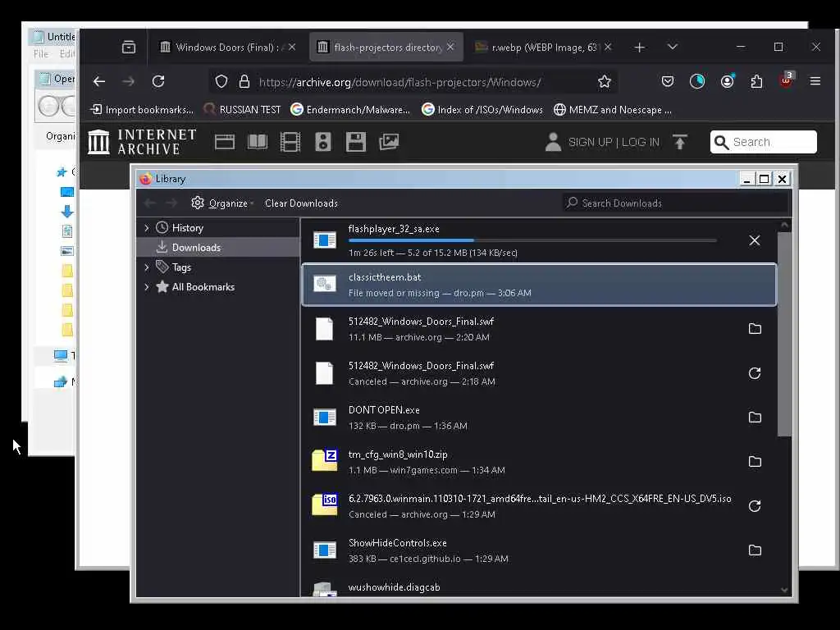Click the Internet Archive upload arrow icon
840x630 pixels.
[680, 142]
